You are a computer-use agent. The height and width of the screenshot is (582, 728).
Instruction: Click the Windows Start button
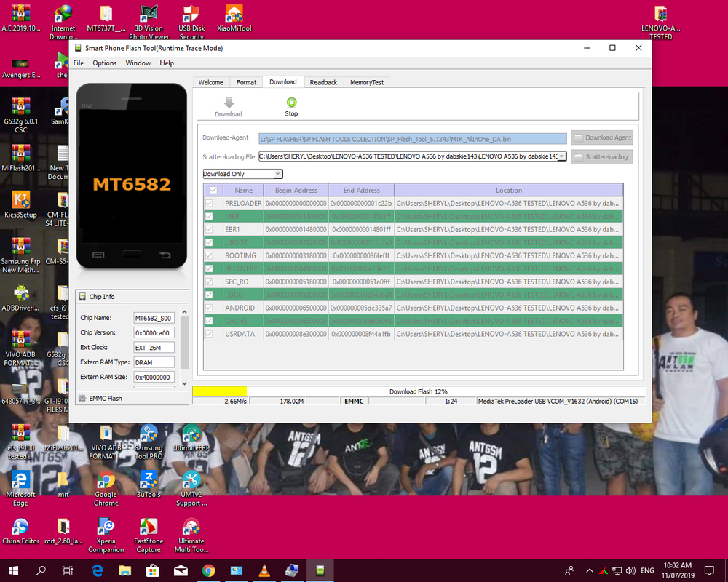pyautogui.click(x=13, y=570)
